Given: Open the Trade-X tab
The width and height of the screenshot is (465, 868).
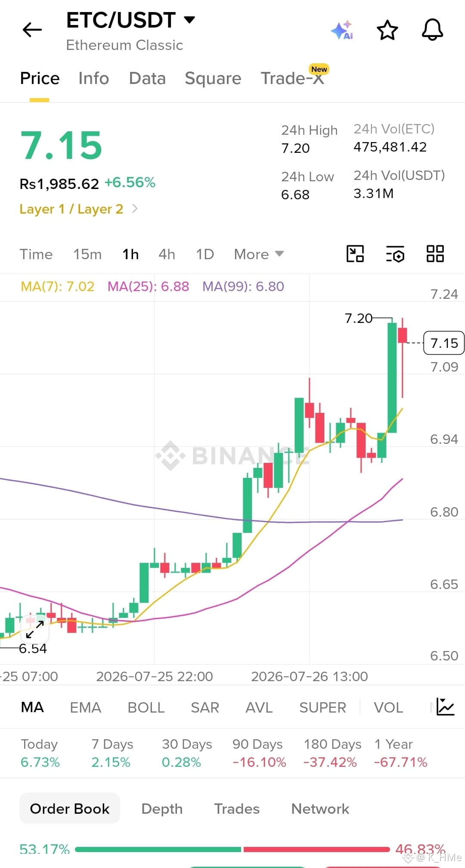Looking at the screenshot, I should click(x=294, y=77).
